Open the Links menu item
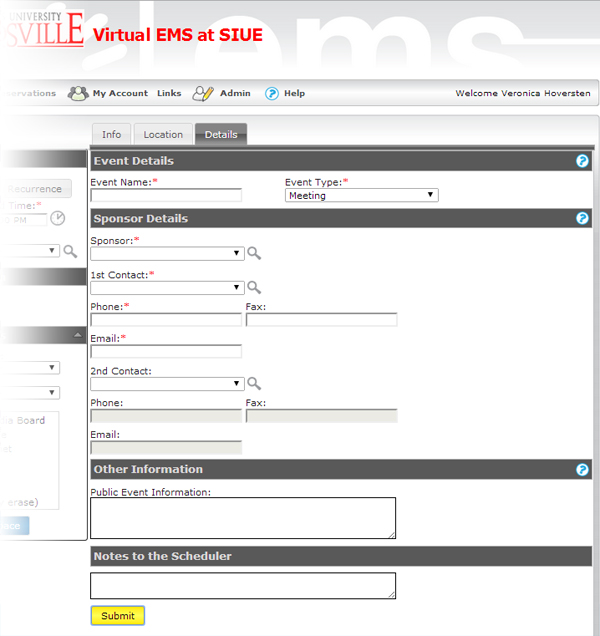600x636 pixels. (x=169, y=94)
